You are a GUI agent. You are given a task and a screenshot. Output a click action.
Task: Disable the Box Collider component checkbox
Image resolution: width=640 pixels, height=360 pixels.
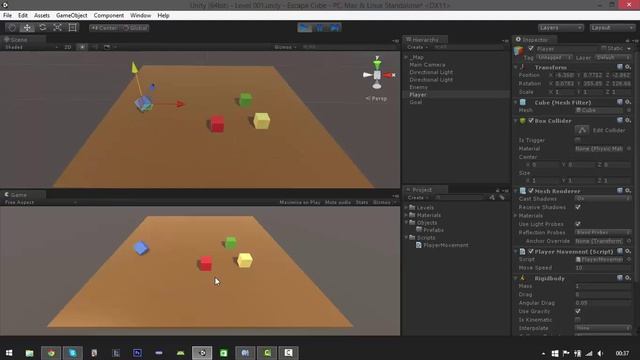531,120
